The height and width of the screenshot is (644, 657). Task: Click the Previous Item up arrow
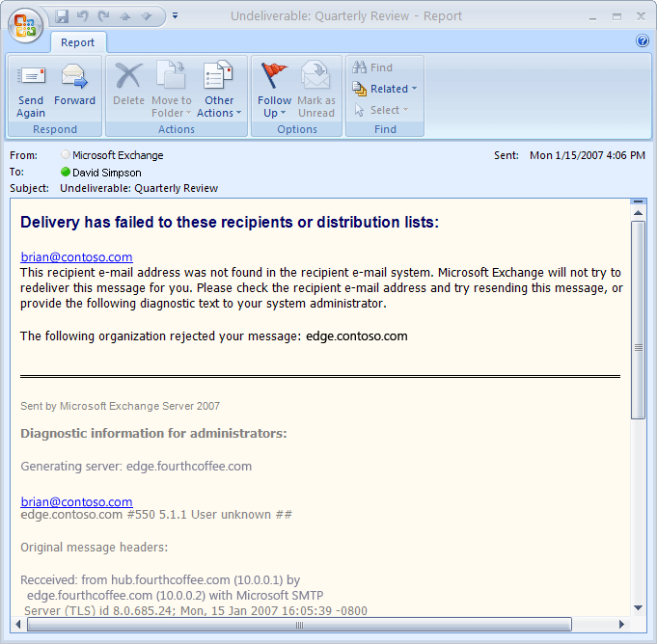[124, 16]
